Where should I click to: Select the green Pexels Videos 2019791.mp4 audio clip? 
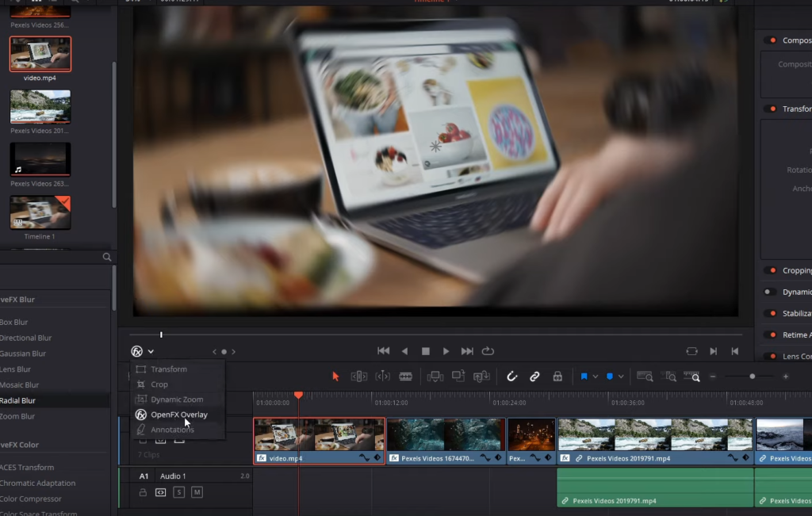655,487
